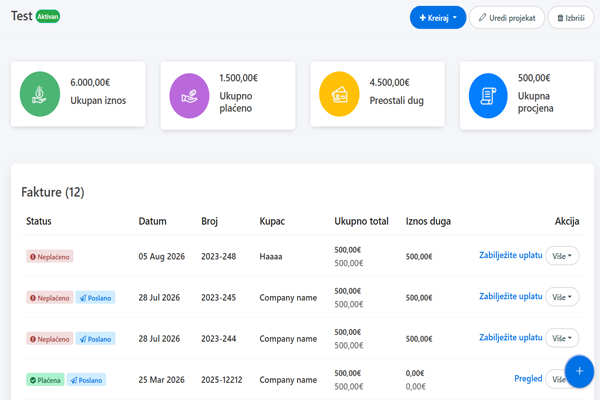
Task: Click the Fakture (12) heading
Action: [x=53, y=192]
